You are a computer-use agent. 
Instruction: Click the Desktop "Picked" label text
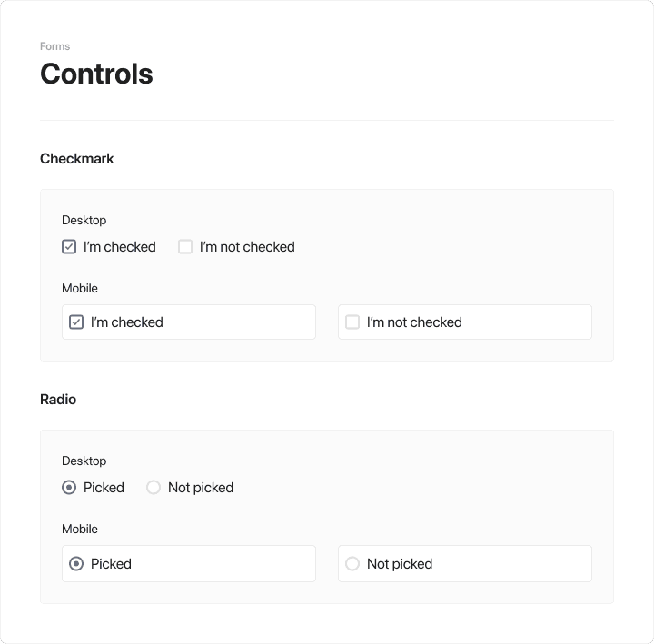pyautogui.click(x=104, y=488)
